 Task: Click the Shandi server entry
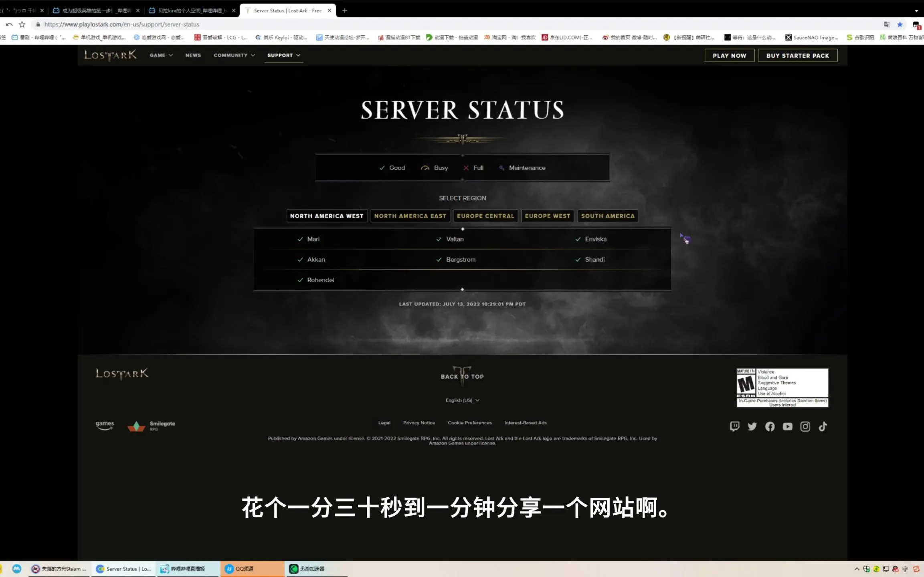click(590, 260)
